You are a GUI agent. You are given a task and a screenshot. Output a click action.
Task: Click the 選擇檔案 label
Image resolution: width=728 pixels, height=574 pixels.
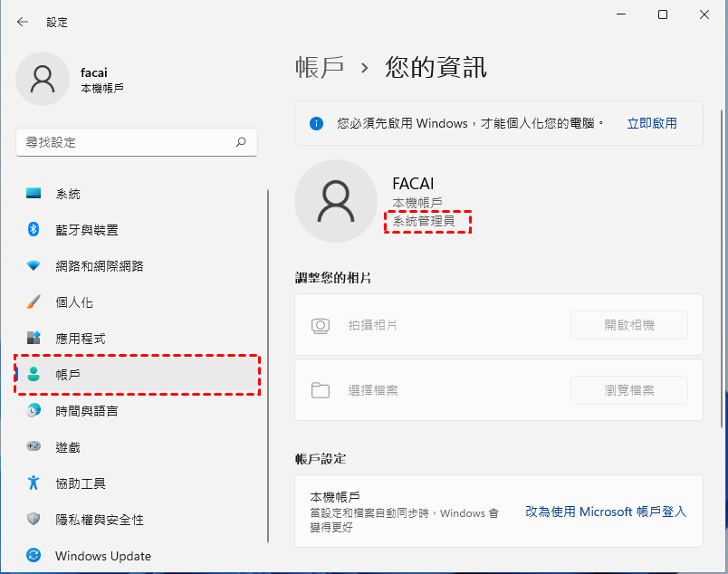373,390
